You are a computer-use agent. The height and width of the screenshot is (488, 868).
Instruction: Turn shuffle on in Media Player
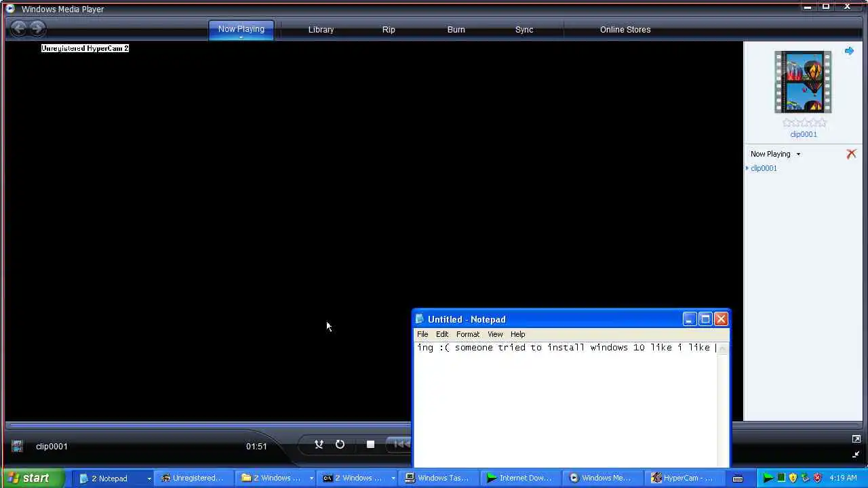click(x=319, y=445)
